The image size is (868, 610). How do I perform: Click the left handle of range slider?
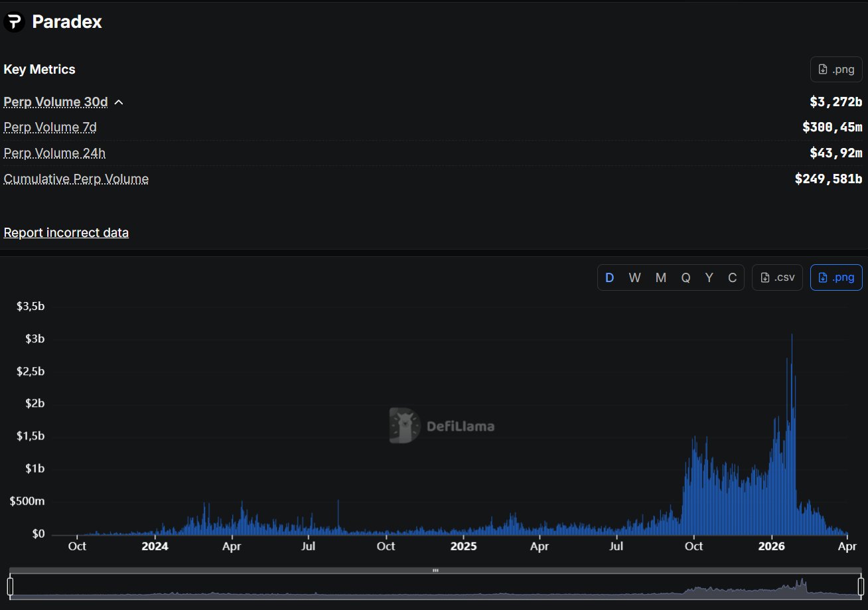pyautogui.click(x=10, y=586)
